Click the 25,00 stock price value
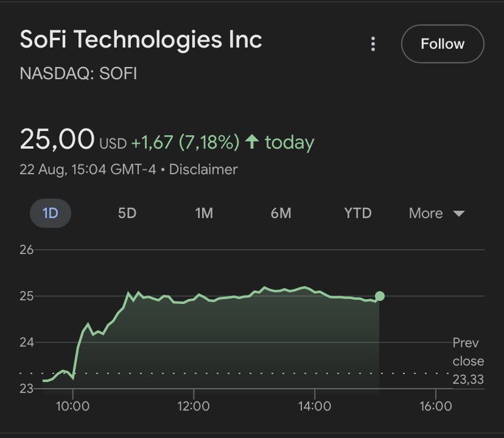 57,140
